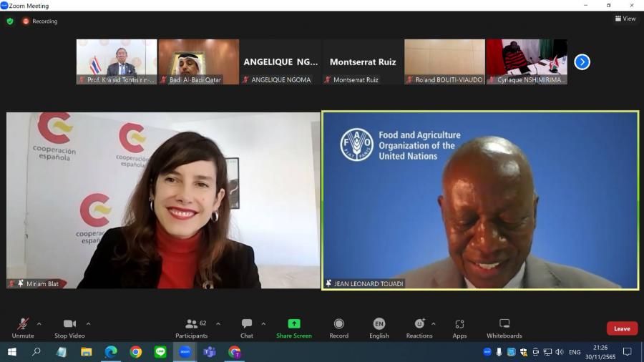The image size is (644, 362).
Task: Open Google Chrome from the taskbar
Action: [135, 352]
